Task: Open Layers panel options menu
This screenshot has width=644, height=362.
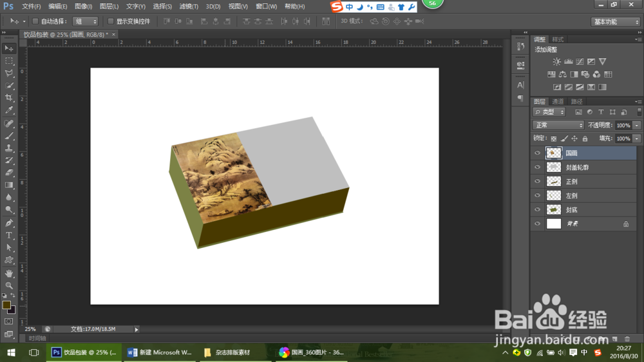Action: click(x=638, y=102)
